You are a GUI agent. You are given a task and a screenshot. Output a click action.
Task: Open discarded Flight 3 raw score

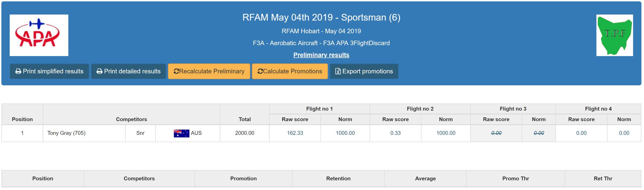(496, 133)
